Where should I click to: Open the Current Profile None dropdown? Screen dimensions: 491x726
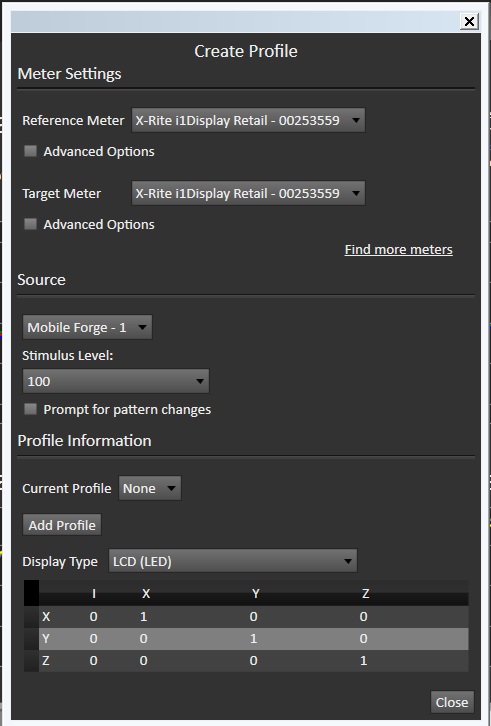pyautogui.click(x=150, y=488)
